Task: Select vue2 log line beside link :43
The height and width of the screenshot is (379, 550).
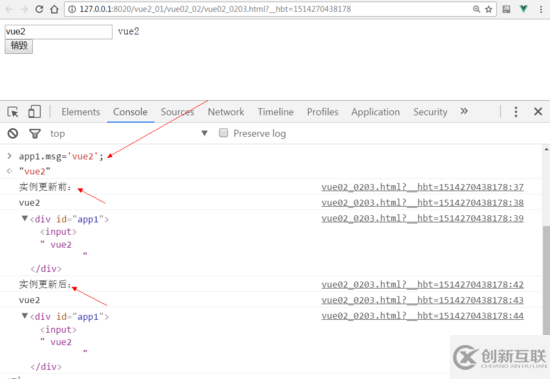Action: click(29, 300)
